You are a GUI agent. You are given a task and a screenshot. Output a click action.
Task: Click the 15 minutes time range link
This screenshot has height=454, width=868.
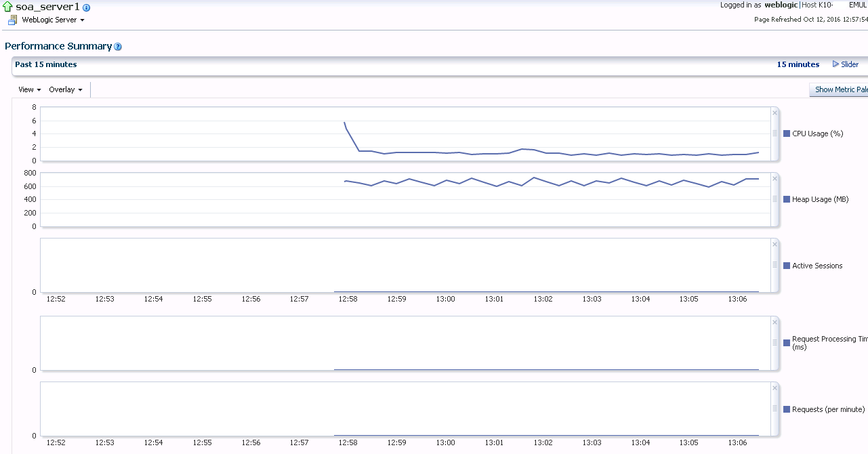coord(798,64)
